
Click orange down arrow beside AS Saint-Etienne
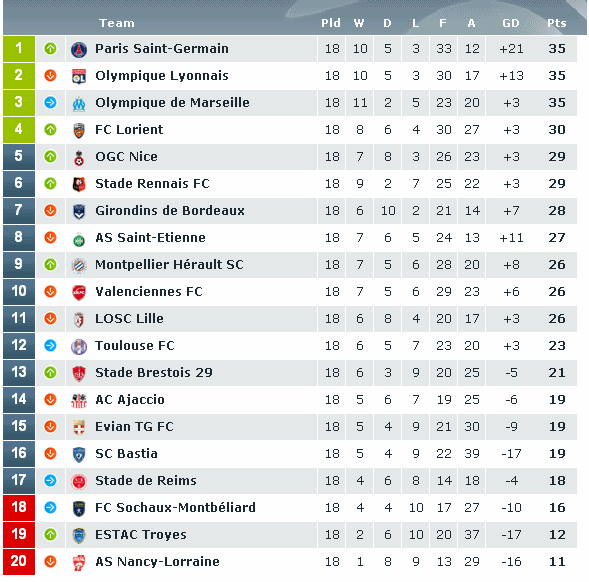tap(50, 237)
